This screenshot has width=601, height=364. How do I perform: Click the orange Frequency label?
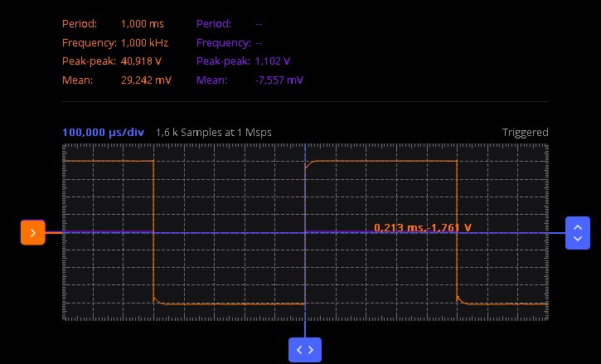(x=90, y=42)
